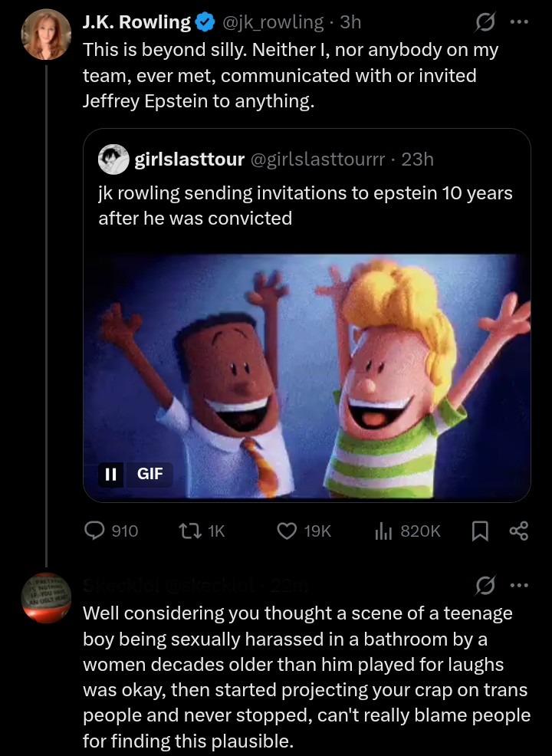Image resolution: width=552 pixels, height=756 pixels.
Task: Open Grok icon on the reply tweet
Action: point(484,587)
